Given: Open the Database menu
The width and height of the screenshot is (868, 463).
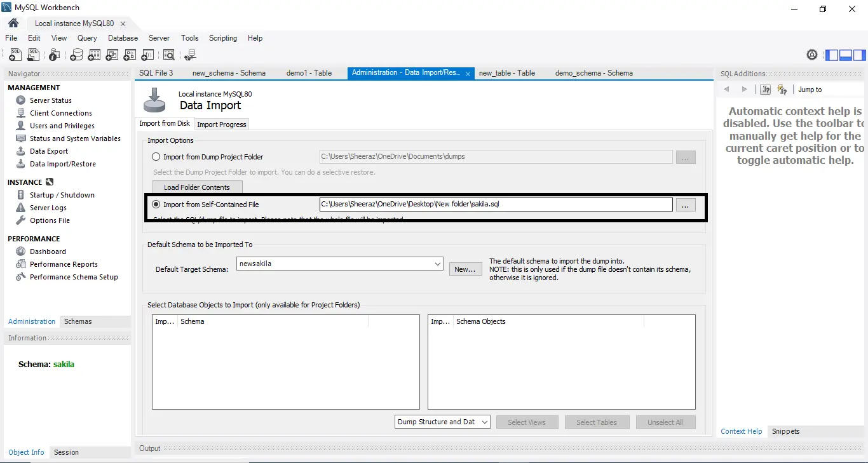Looking at the screenshot, I should coord(123,38).
